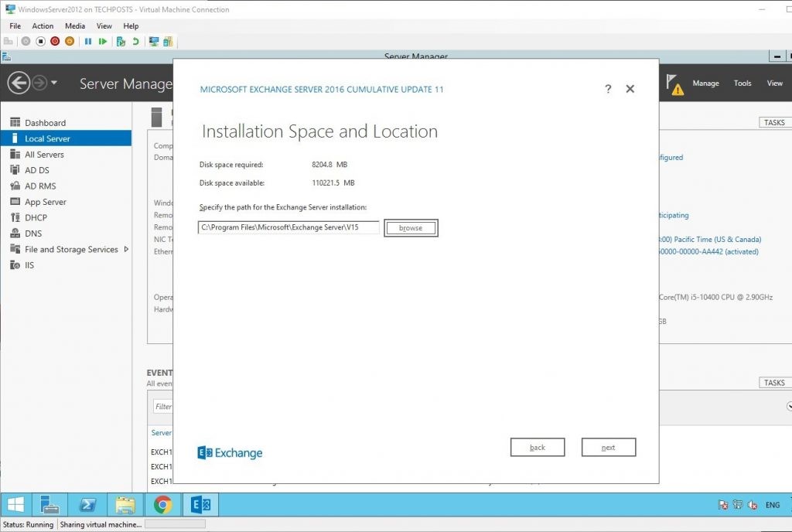Open the Server Manager View menu
This screenshot has width=792, height=532.
(x=774, y=84)
